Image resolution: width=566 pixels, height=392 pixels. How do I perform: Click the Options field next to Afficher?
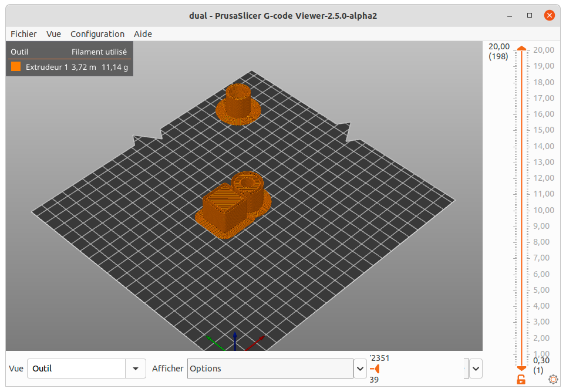pos(270,369)
